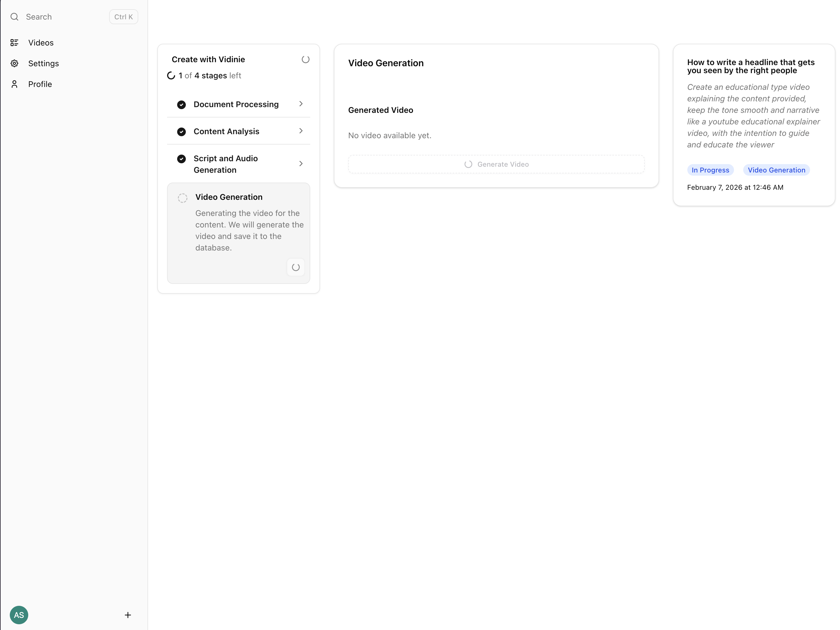Go to the Videos menu item
This screenshot has width=840, height=630.
(x=41, y=43)
